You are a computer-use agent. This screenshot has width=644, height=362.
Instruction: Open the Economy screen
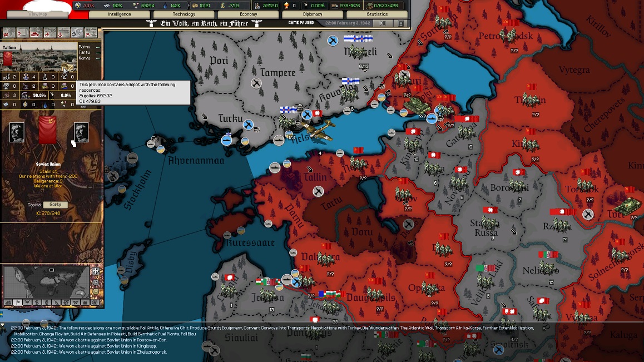coord(248,14)
